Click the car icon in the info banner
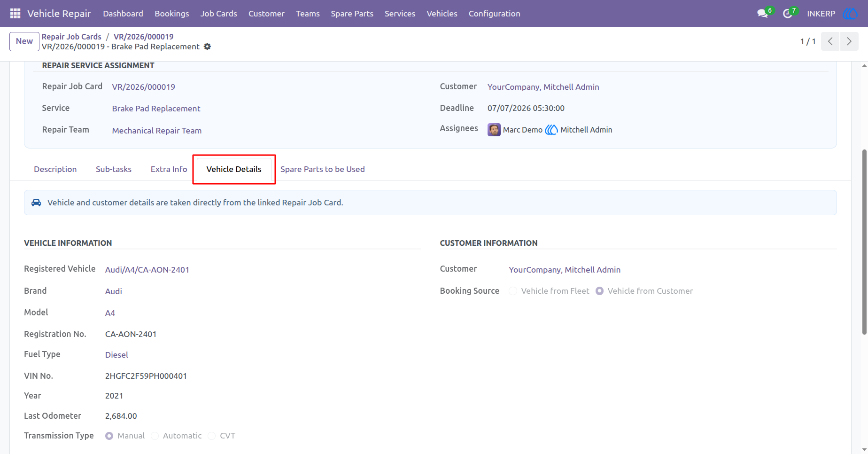This screenshot has height=454, width=868. point(36,203)
